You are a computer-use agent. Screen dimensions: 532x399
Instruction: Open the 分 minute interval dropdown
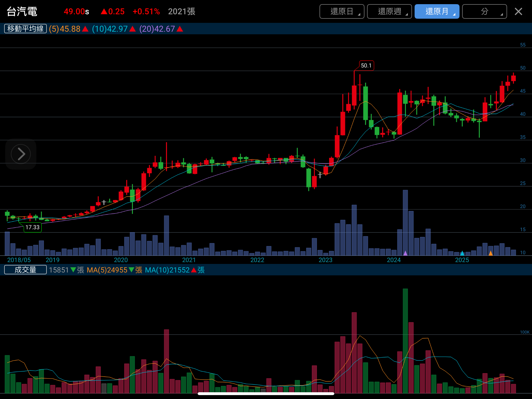[484, 11]
